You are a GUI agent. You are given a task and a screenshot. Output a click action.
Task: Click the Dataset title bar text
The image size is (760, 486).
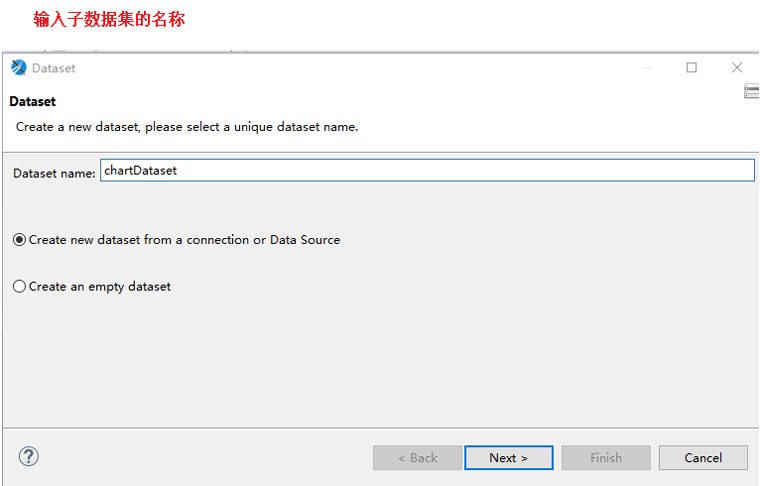tap(54, 68)
